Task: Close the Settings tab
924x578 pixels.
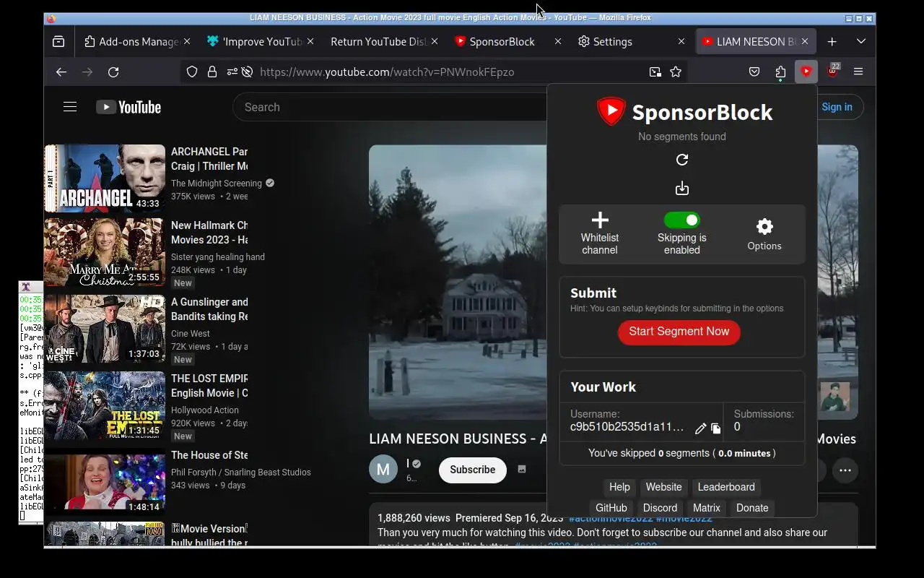Action: pyautogui.click(x=681, y=42)
